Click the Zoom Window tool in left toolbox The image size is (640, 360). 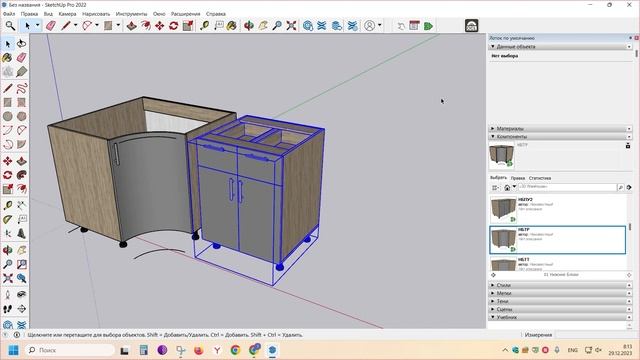pos(22,264)
